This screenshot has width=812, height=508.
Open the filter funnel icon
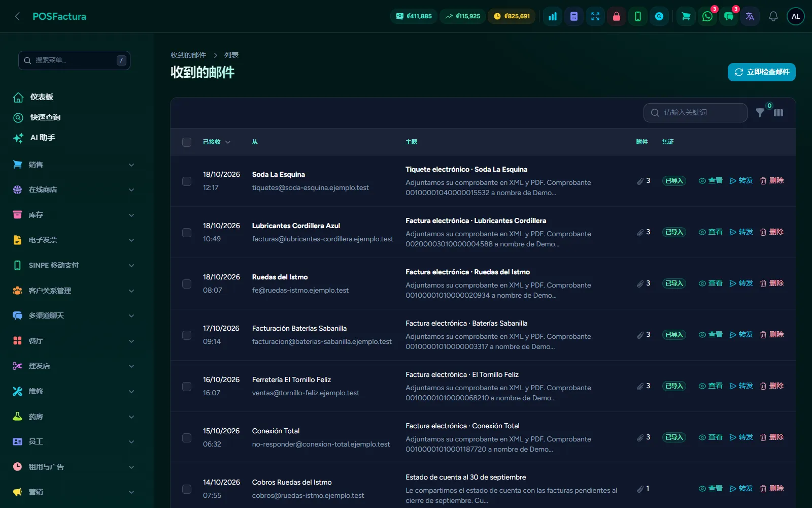pos(760,113)
